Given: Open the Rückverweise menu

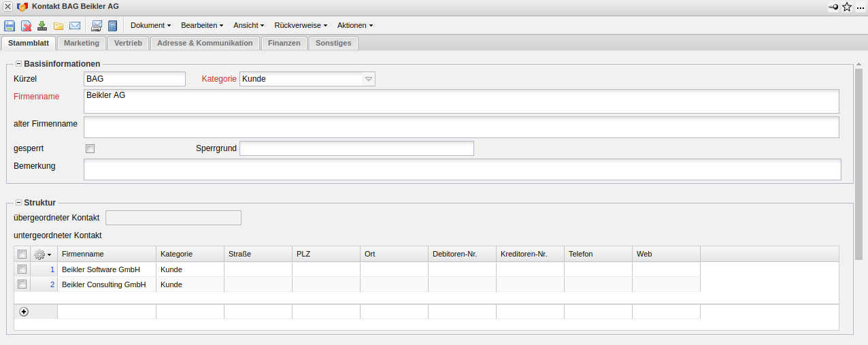Looking at the screenshot, I should click(x=301, y=25).
